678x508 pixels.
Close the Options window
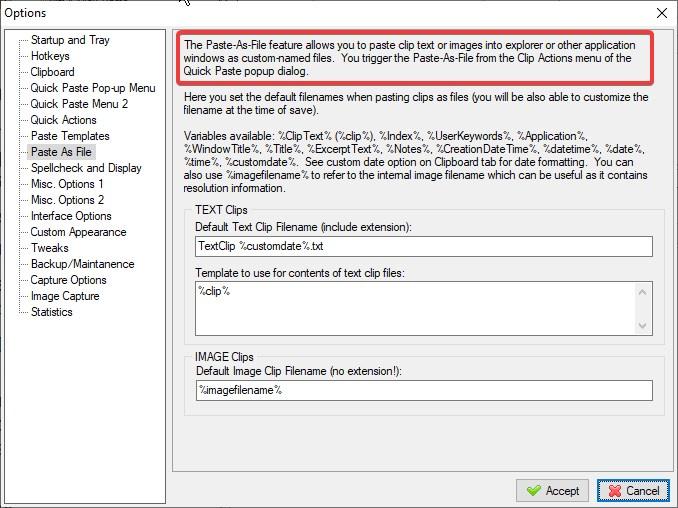pyautogui.click(x=662, y=13)
